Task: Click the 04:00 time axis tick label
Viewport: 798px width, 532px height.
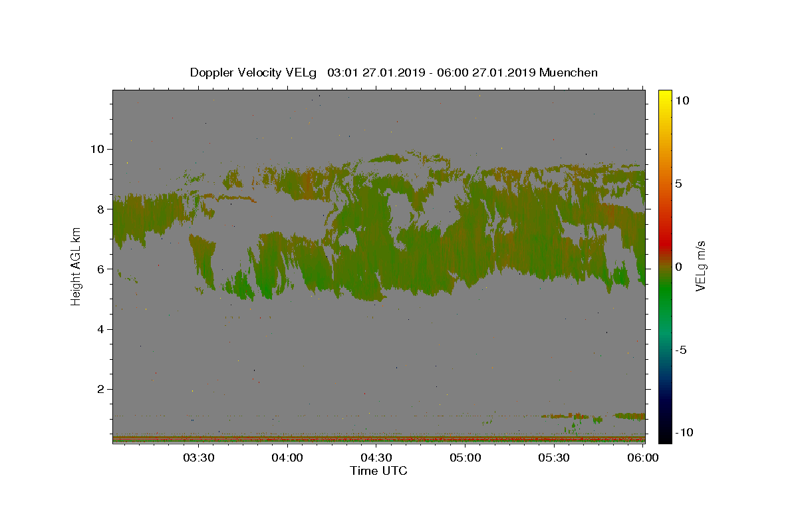Action: tap(288, 458)
